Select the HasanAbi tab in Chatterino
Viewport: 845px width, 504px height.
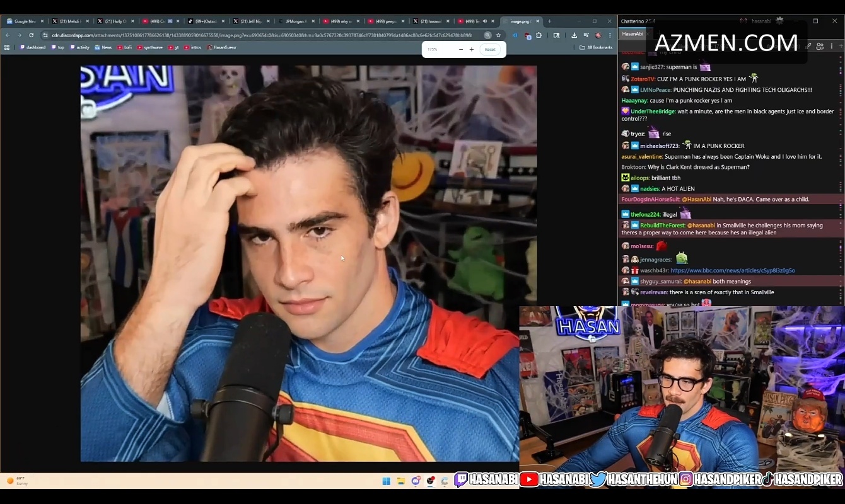[632, 33]
